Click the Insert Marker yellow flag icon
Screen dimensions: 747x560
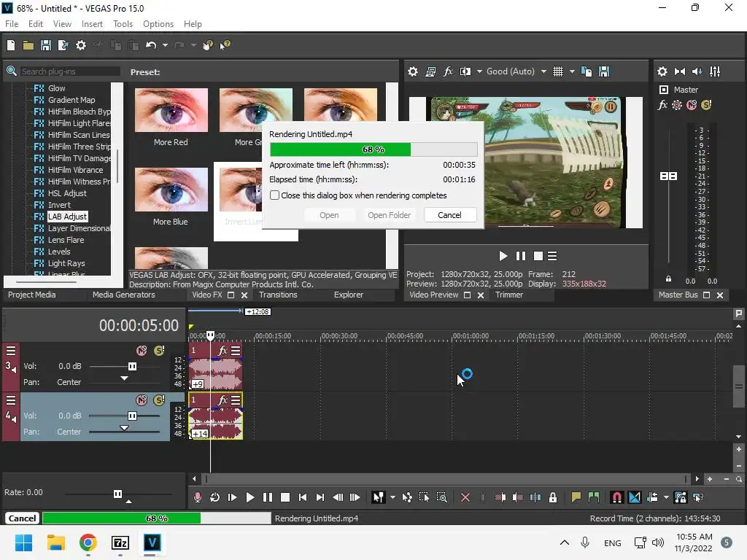[576, 497]
